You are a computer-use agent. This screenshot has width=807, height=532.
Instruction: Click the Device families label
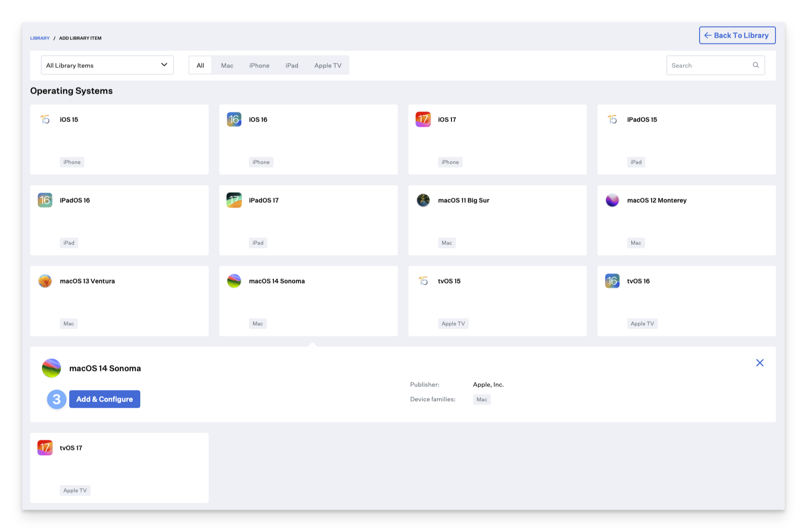(433, 399)
